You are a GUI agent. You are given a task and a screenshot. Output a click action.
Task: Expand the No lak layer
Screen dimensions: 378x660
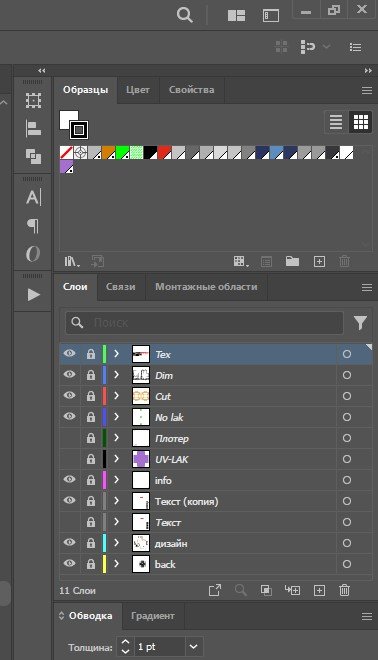pos(117,417)
